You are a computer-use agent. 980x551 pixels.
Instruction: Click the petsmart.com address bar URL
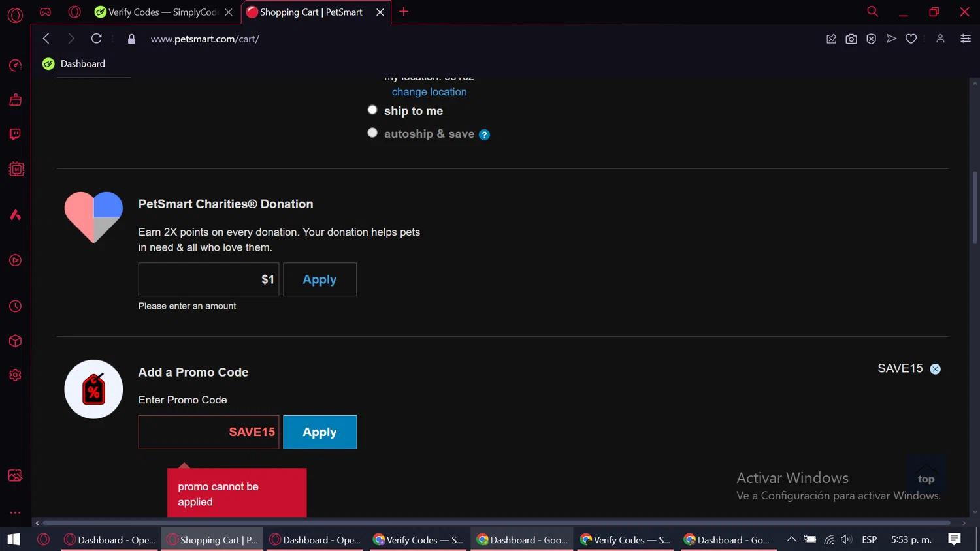tap(205, 39)
